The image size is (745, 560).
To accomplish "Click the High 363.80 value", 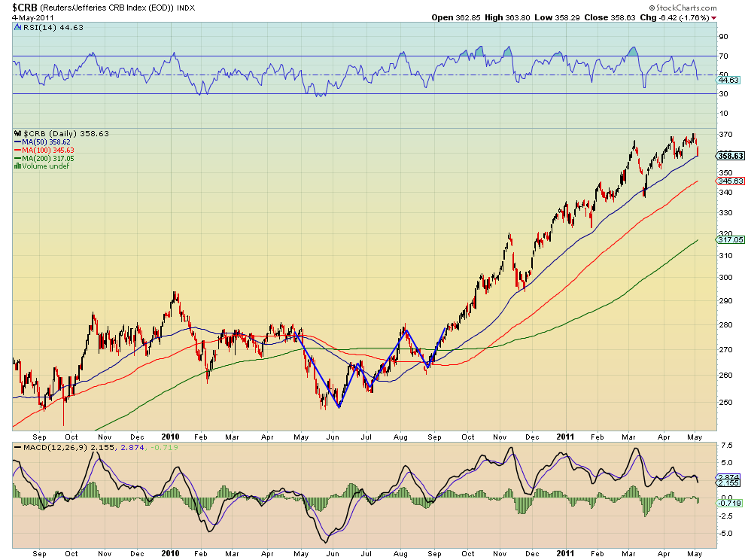I will 507,17.
